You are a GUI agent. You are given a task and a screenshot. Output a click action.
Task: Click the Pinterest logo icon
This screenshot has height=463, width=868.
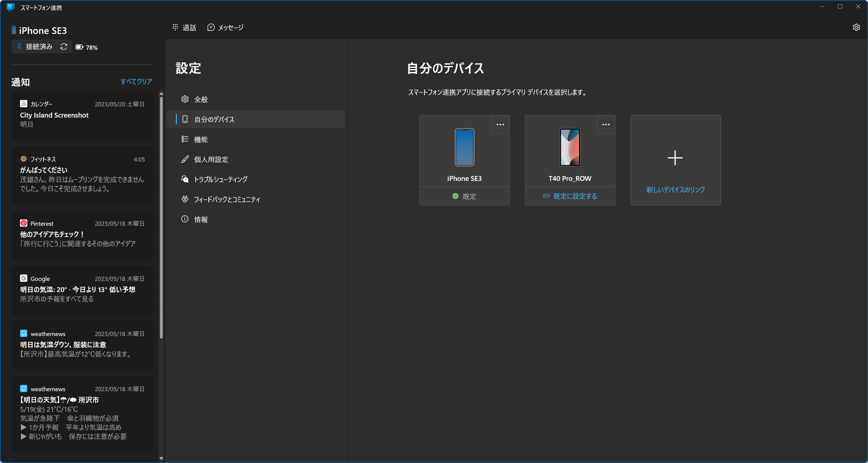pyautogui.click(x=24, y=223)
